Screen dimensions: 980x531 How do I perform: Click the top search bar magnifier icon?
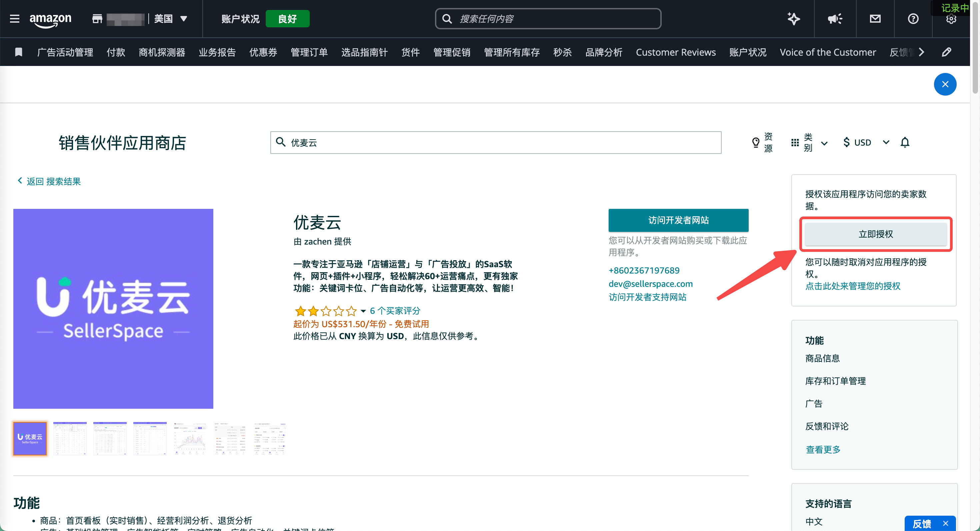(x=447, y=19)
